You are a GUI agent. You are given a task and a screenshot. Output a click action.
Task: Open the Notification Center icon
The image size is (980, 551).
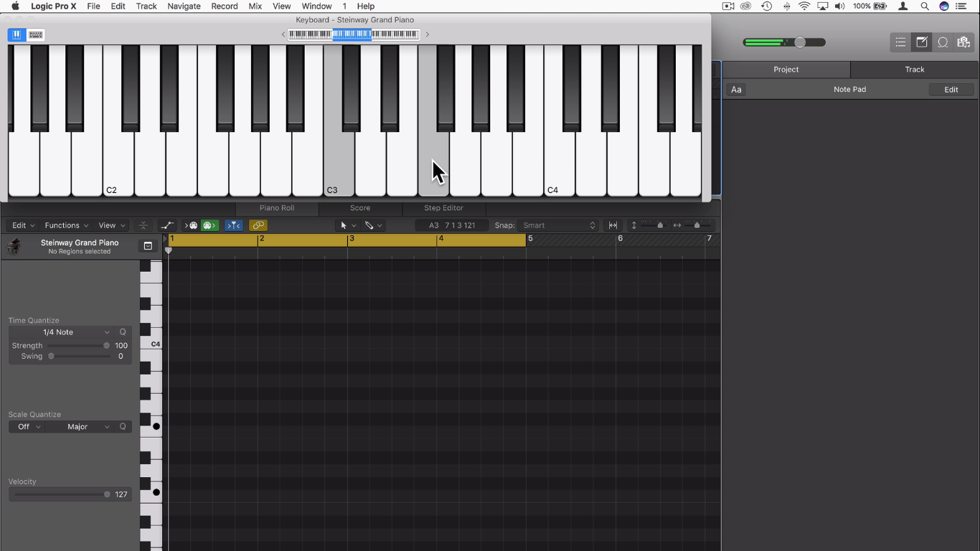(x=962, y=6)
